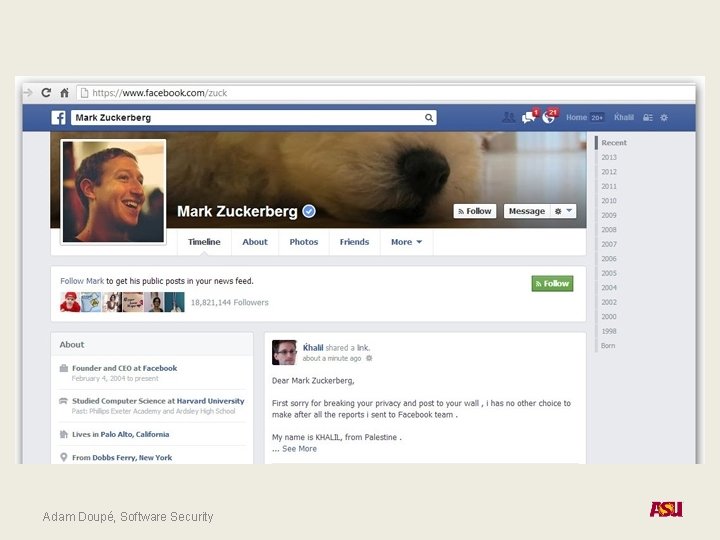Jump to 2009 in the timeline sidebar
720x540 pixels.
tap(609, 215)
